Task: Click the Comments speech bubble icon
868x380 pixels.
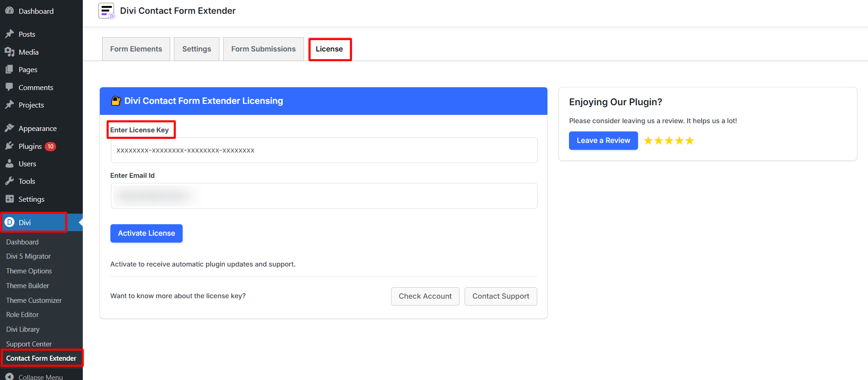Action: pyautogui.click(x=9, y=87)
